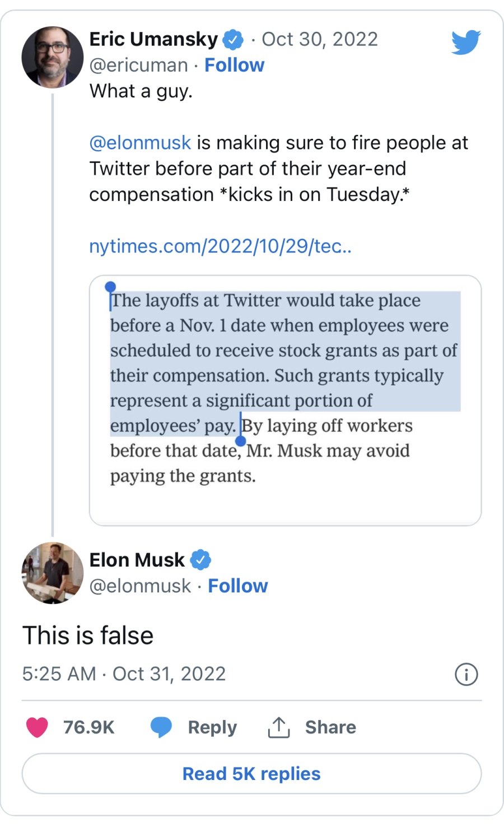Open the quoted article screenshot image
The height and width of the screenshot is (827, 504).
pos(285,400)
